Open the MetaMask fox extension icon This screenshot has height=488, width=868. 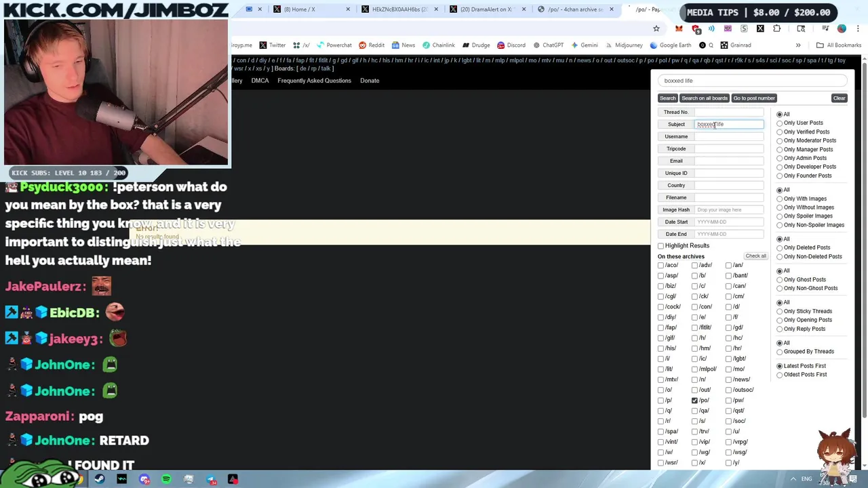click(679, 28)
